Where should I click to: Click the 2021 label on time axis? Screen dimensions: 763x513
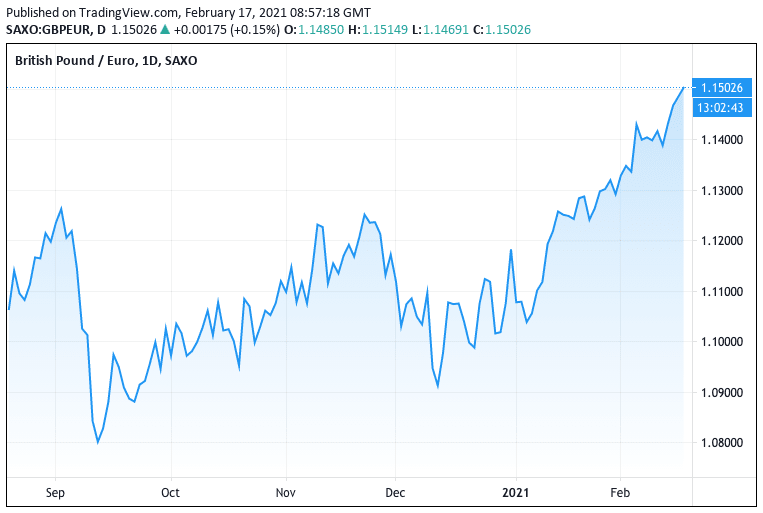(516, 492)
